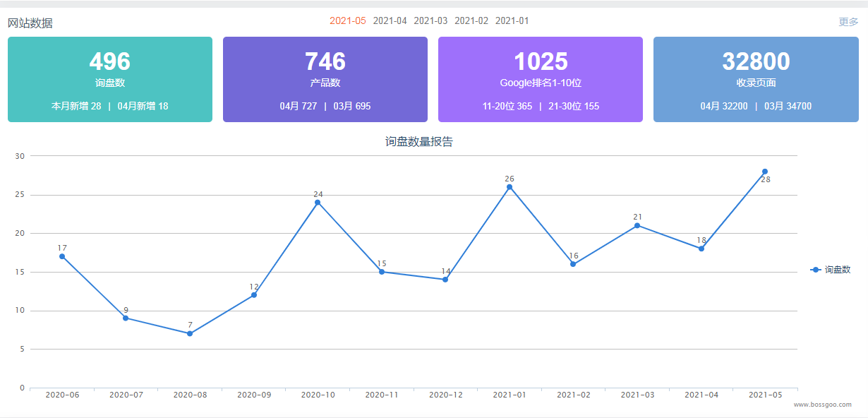This screenshot has height=418, width=868.
Task: Click the 更多 link
Action: pos(848,22)
